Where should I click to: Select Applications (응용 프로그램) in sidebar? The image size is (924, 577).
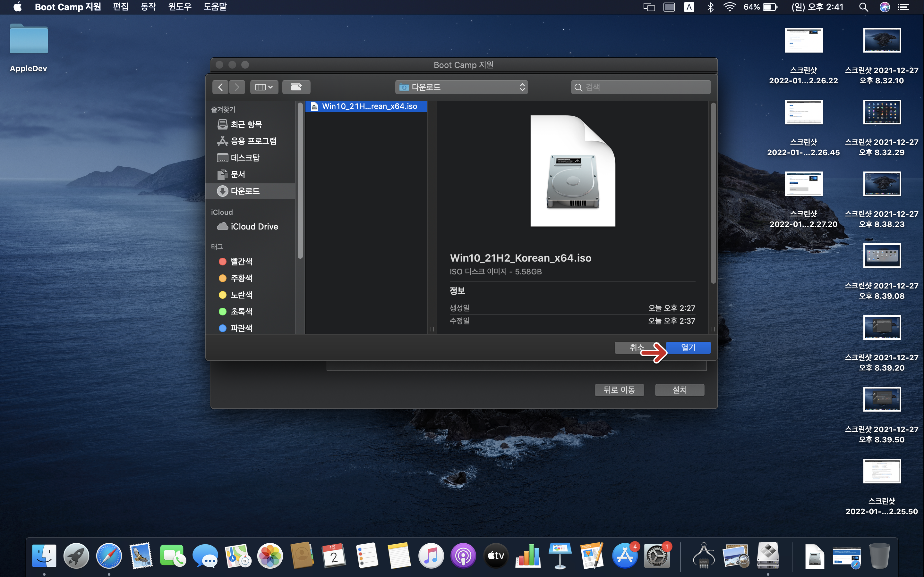253,141
